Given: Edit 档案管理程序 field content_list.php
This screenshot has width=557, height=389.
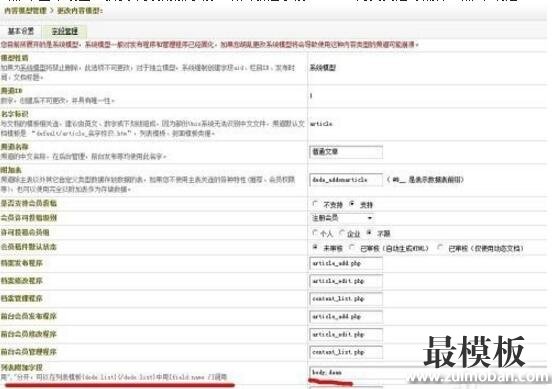Looking at the screenshot, I should (346, 299).
